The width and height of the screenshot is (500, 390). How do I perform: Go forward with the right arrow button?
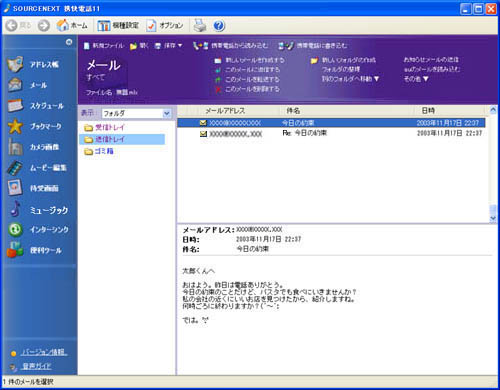click(x=44, y=25)
